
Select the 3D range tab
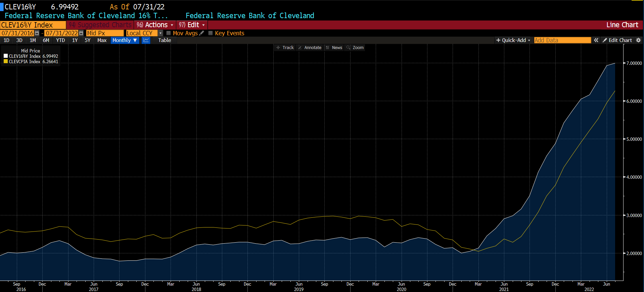[x=19, y=40]
